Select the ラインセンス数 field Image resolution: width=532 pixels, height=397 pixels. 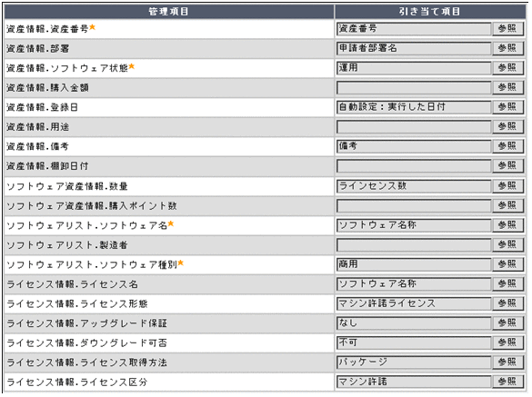414,186
